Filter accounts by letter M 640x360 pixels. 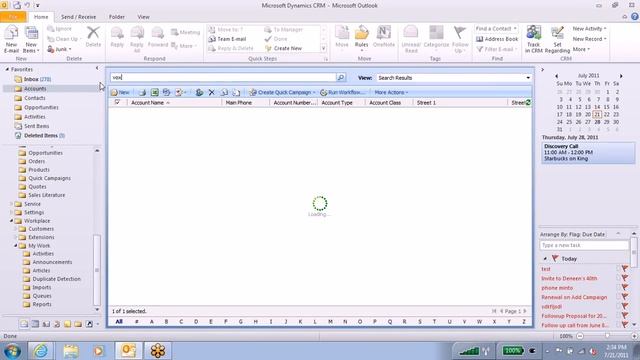tap(330, 322)
